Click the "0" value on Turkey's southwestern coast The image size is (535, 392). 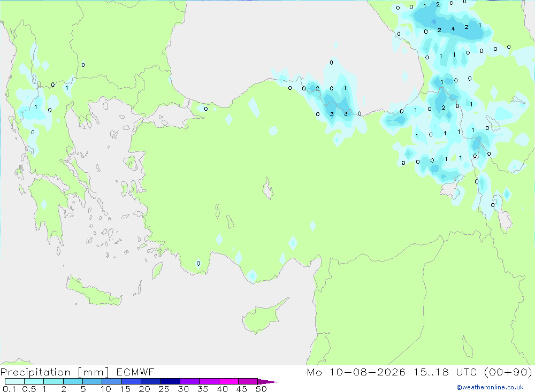click(198, 263)
